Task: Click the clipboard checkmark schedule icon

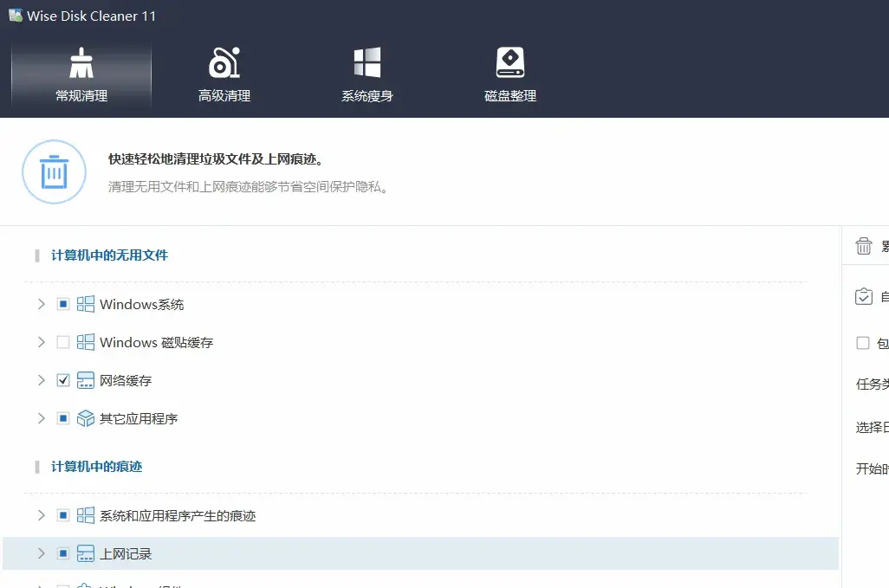Action: 864,296
